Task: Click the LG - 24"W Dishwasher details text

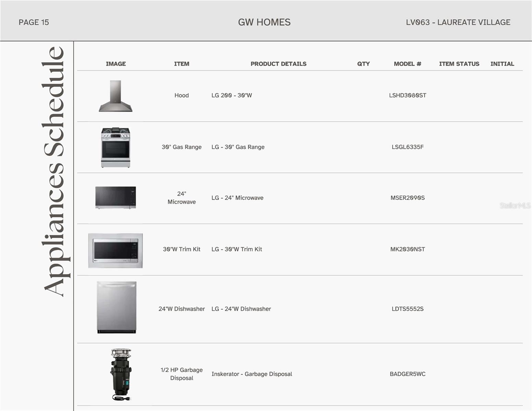Action: point(241,309)
